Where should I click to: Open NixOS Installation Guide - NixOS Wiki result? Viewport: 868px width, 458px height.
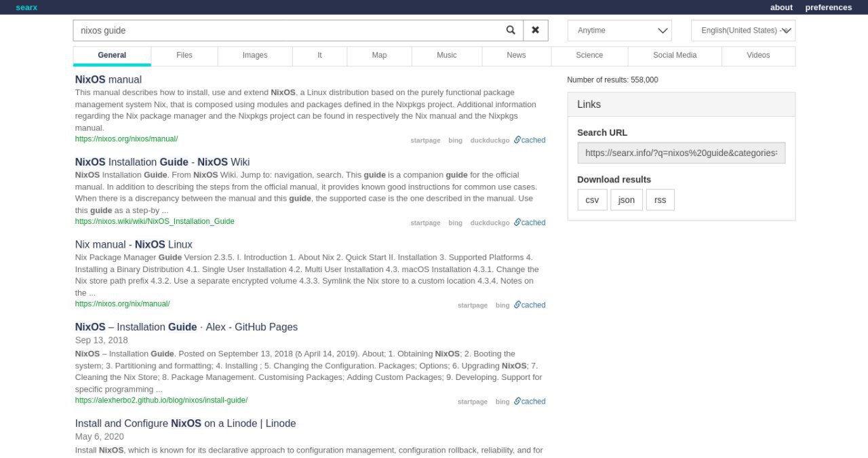point(163,161)
